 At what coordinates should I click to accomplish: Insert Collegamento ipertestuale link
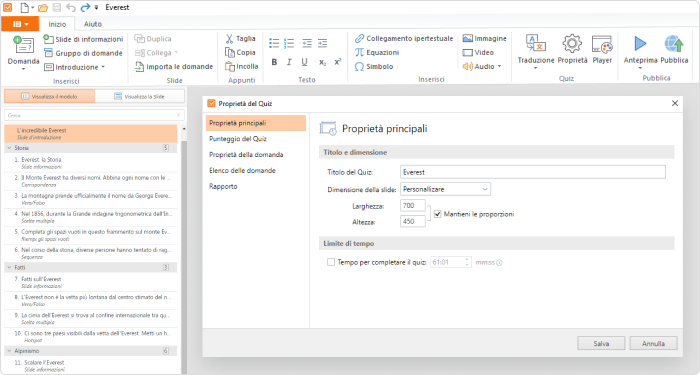(x=404, y=38)
